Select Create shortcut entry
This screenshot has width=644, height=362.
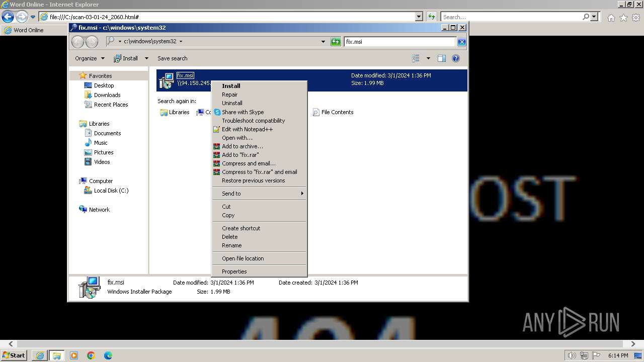(x=259, y=228)
